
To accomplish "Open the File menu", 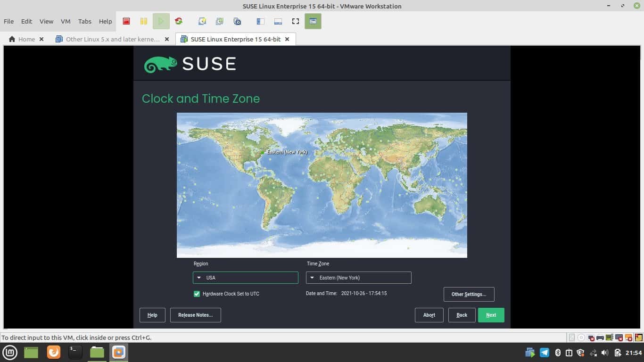I will pyautogui.click(x=8, y=21).
